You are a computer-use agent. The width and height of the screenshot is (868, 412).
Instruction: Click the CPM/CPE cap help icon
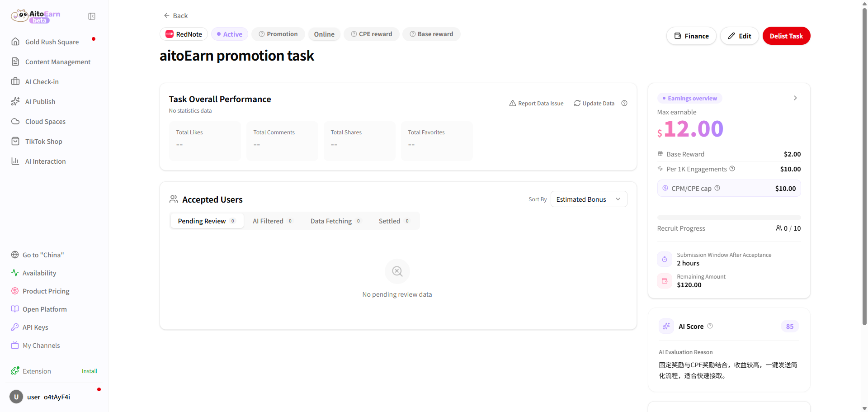(717, 188)
